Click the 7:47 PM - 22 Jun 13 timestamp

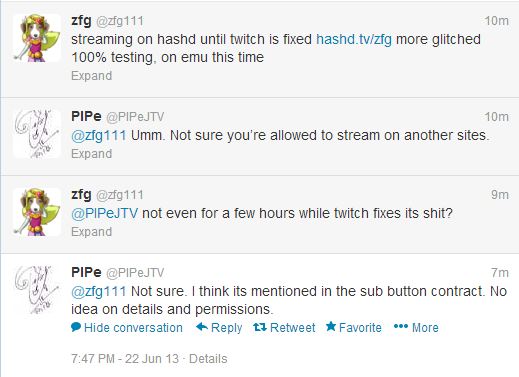(x=125, y=359)
